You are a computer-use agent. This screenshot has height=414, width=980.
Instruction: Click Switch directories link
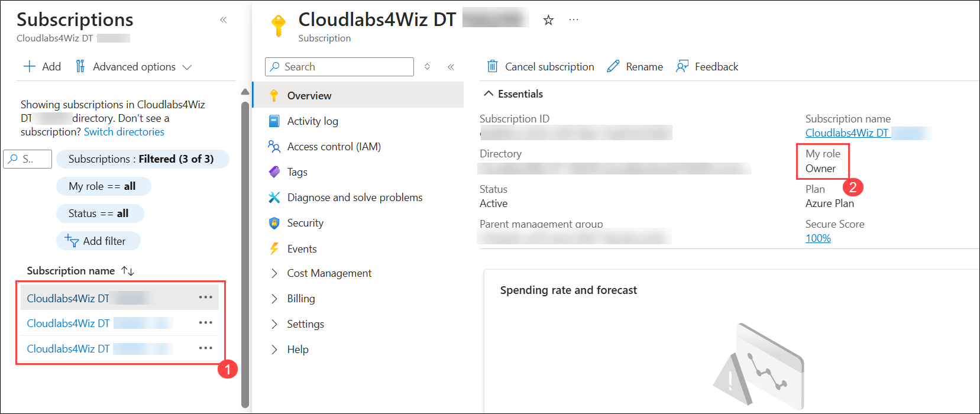click(x=124, y=132)
